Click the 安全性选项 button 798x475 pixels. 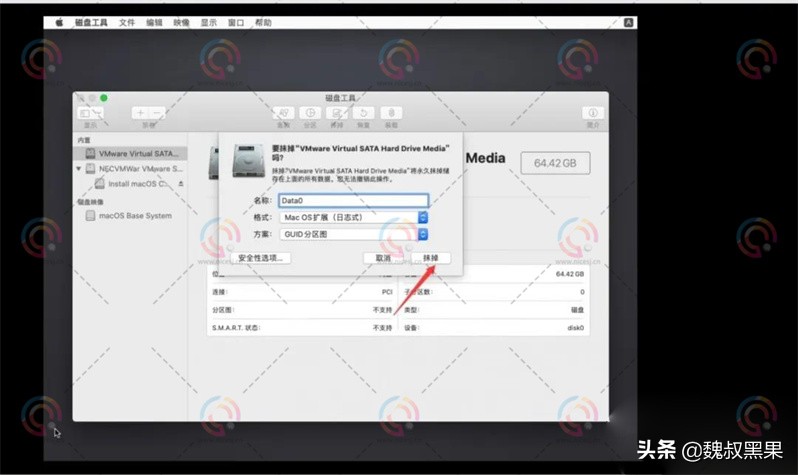[261, 258]
